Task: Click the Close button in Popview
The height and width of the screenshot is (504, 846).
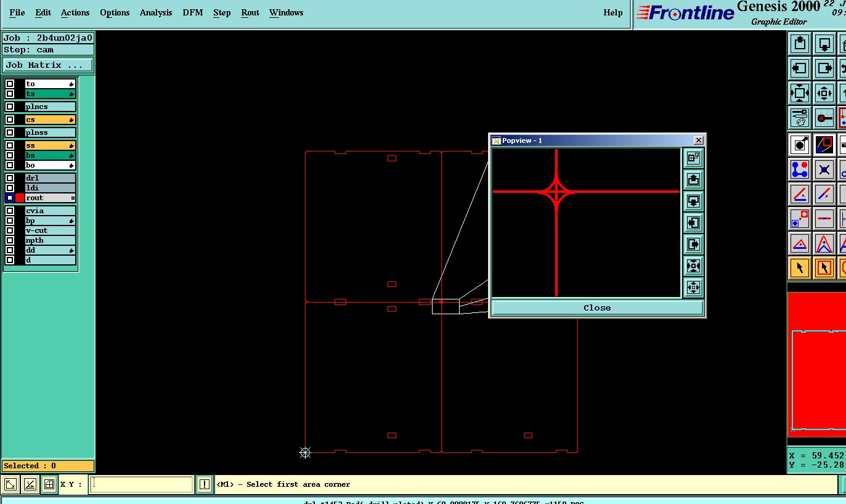Action: pyautogui.click(x=597, y=307)
